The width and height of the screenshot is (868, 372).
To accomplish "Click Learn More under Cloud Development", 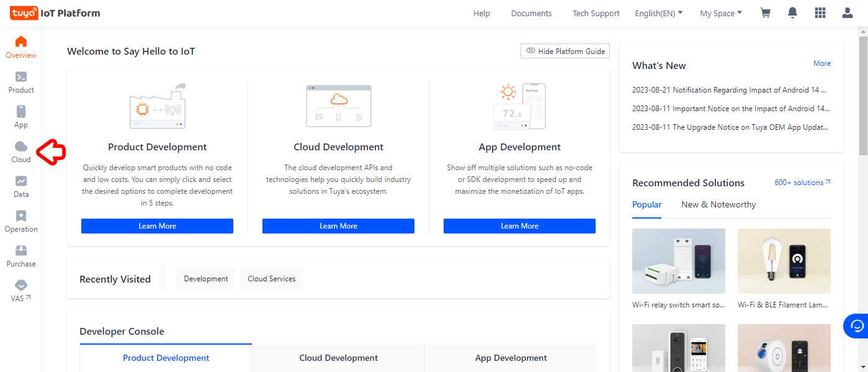I will [338, 226].
